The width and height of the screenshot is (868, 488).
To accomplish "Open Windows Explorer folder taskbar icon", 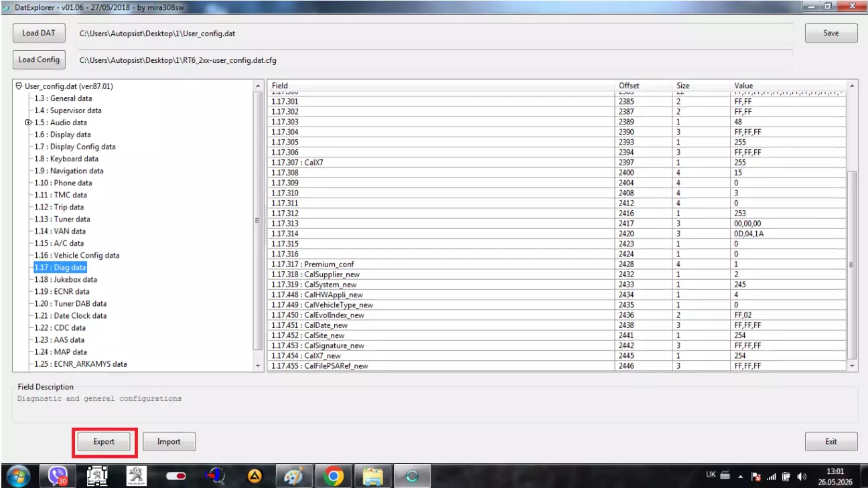I will pyautogui.click(x=372, y=476).
